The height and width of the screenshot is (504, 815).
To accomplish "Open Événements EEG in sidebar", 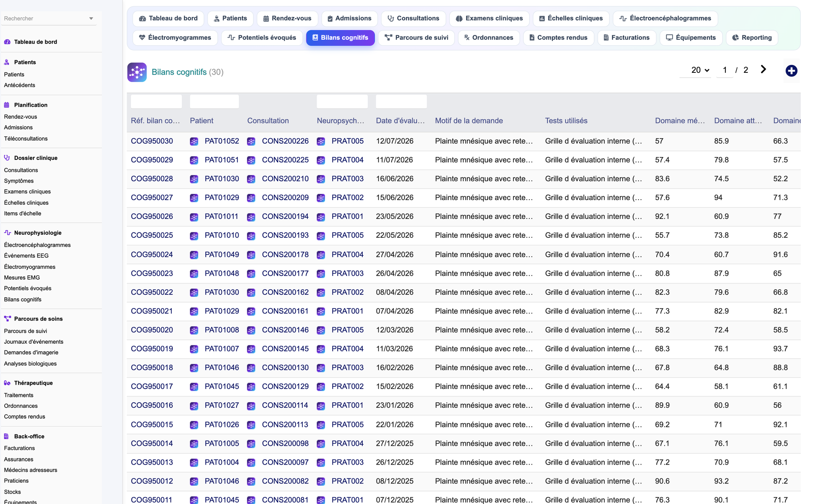I will [26, 256].
